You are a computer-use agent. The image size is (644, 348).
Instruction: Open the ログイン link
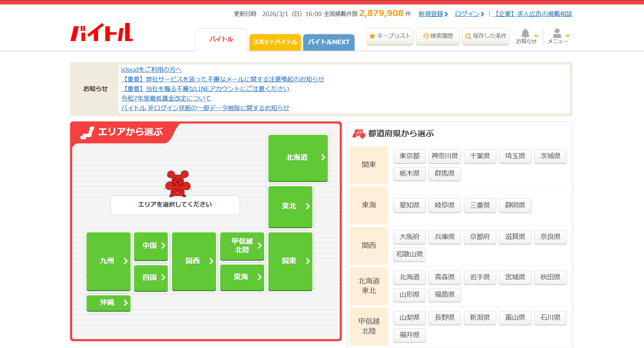tap(469, 14)
